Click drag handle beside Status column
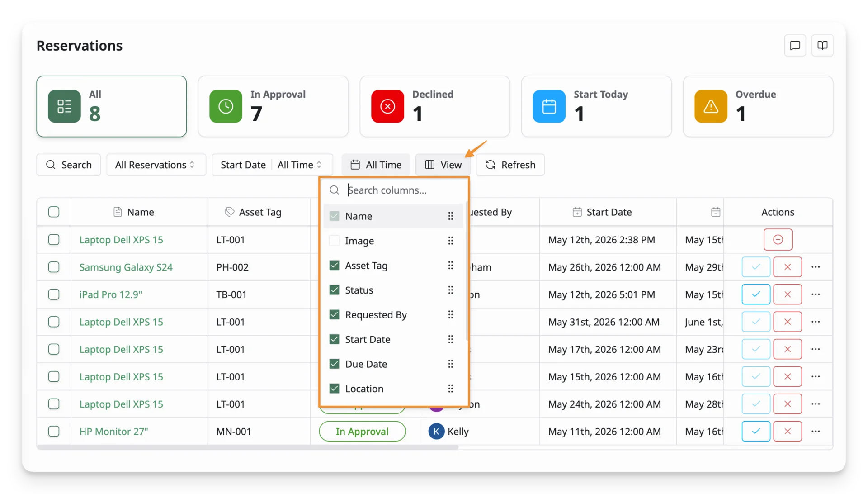This screenshot has height=494, width=868. click(x=450, y=290)
